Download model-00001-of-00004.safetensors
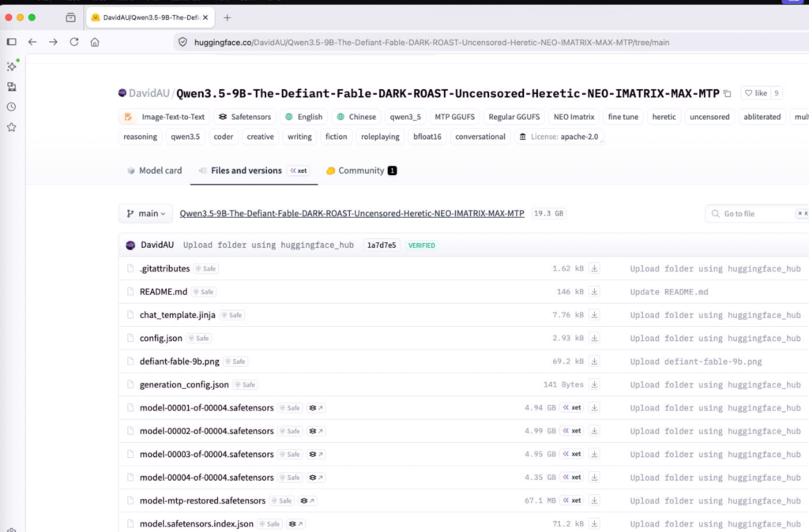Screen dimensions: 809x532 [x=594, y=408]
